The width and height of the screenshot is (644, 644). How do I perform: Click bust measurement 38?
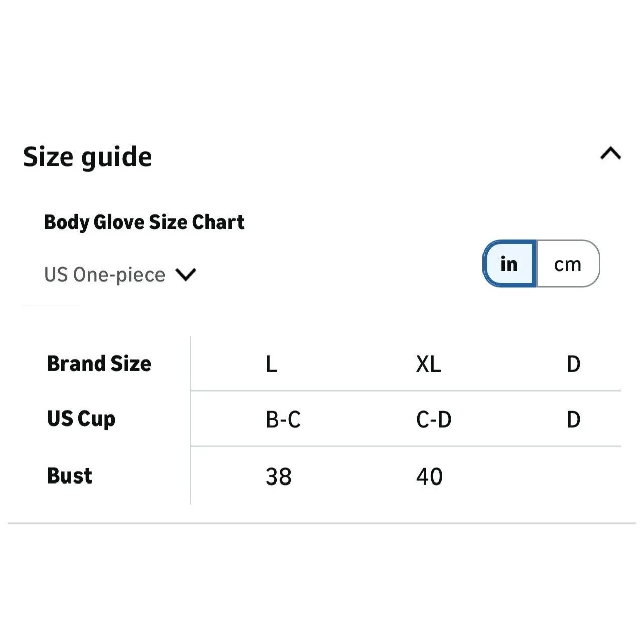tap(279, 476)
